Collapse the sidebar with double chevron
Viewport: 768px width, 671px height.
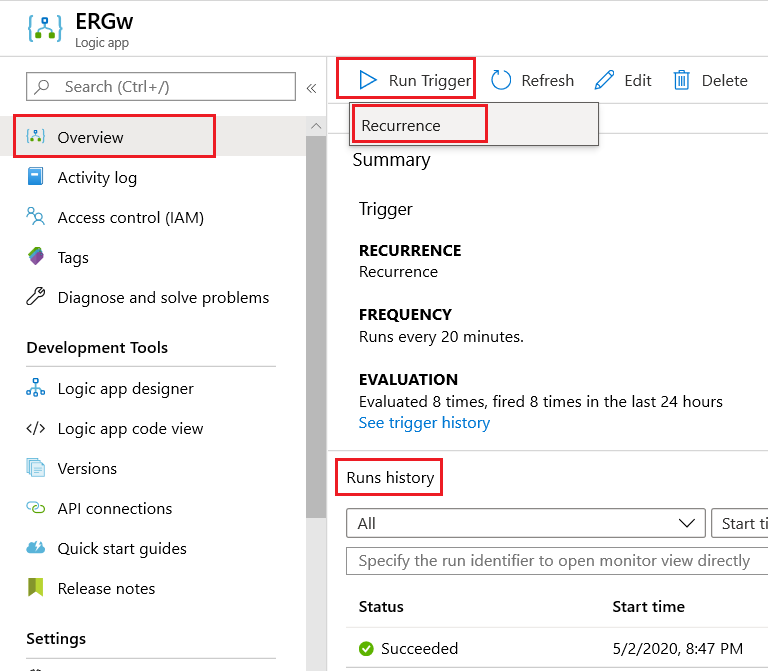pyautogui.click(x=311, y=87)
